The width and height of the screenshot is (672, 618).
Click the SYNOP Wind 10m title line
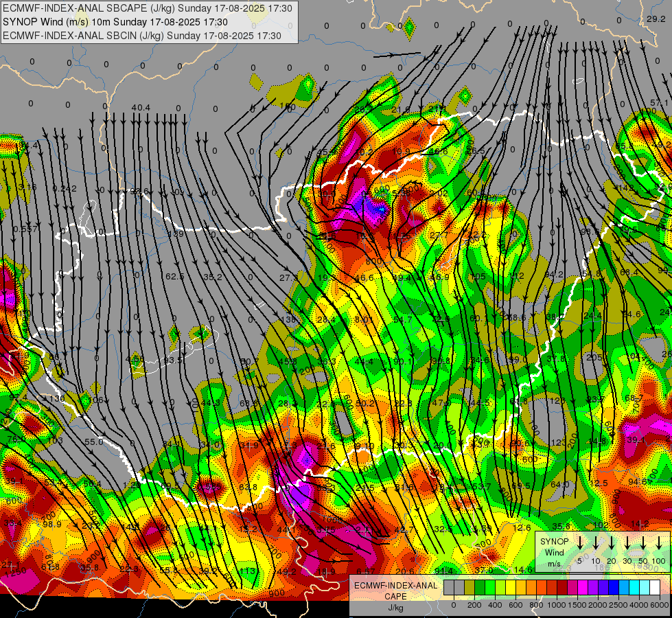click(115, 22)
